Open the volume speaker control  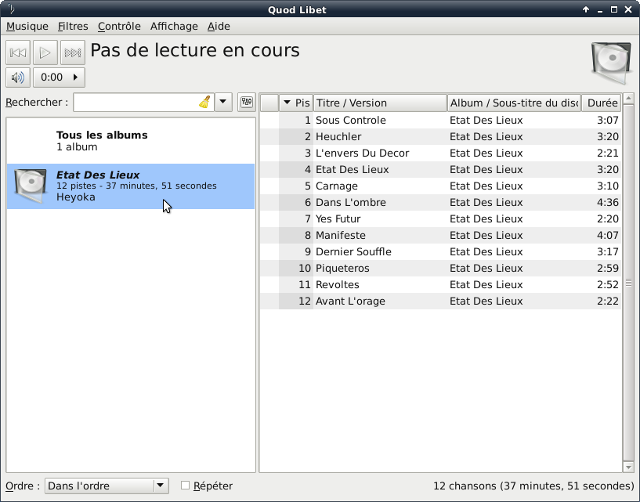click(x=18, y=77)
